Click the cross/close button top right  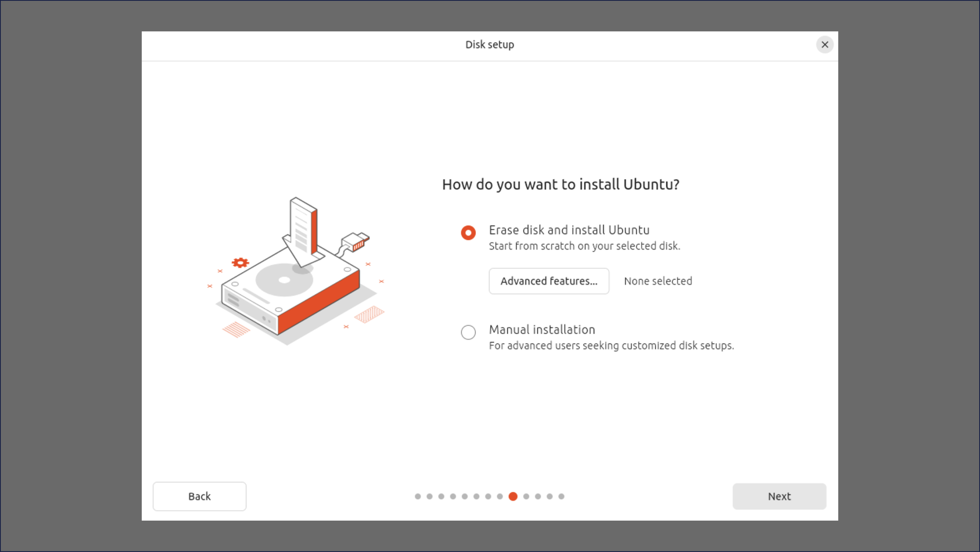[x=825, y=44]
